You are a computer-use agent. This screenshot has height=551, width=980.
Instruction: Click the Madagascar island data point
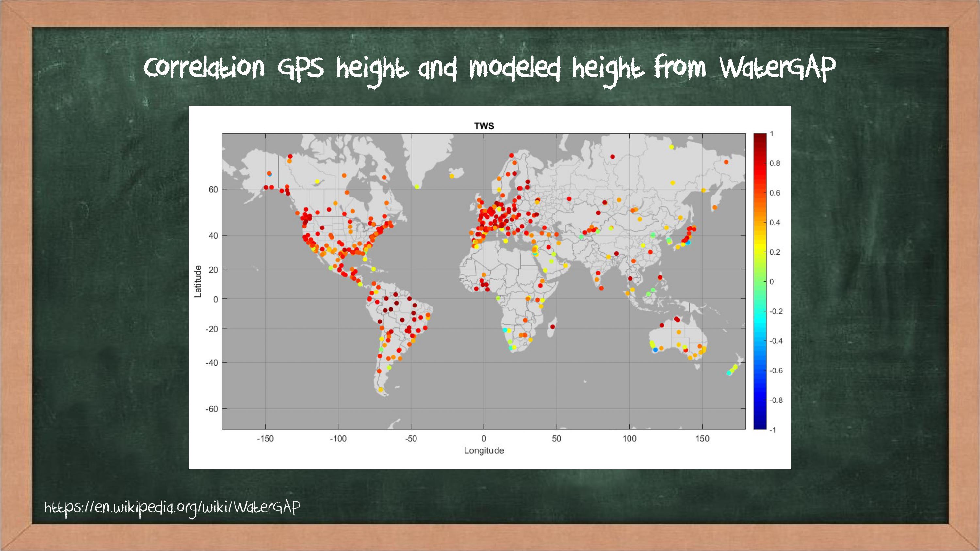pyautogui.click(x=552, y=327)
